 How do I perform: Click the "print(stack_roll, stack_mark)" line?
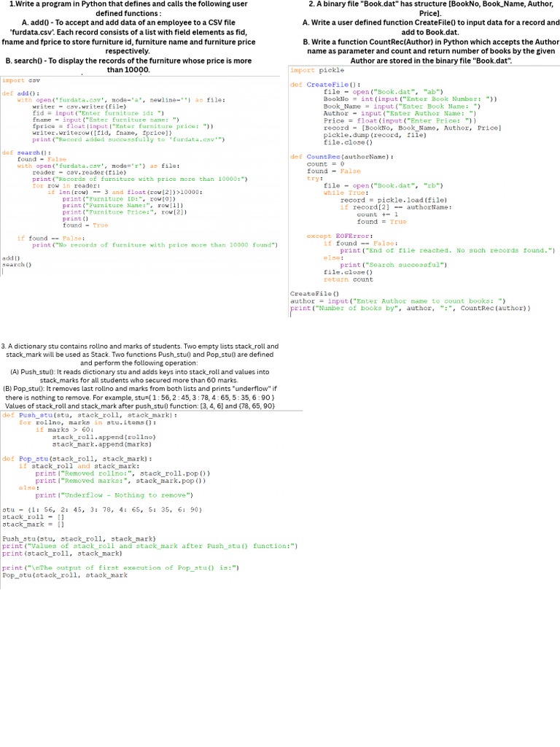(x=63, y=554)
